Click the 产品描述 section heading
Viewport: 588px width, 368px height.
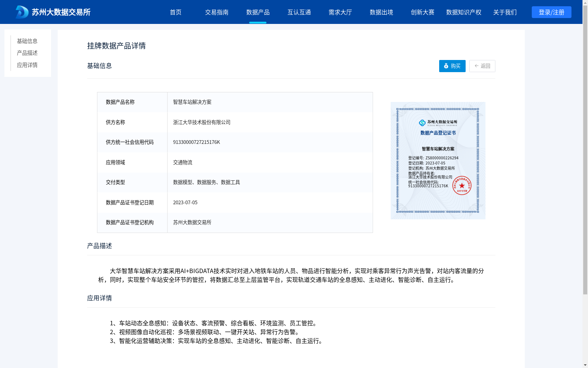point(100,246)
